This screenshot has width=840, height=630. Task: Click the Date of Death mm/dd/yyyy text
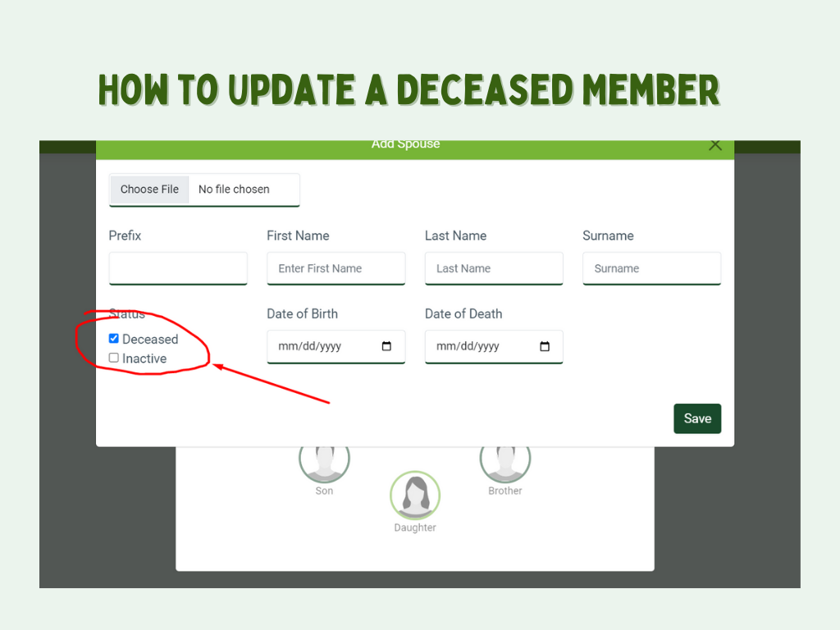(x=468, y=346)
